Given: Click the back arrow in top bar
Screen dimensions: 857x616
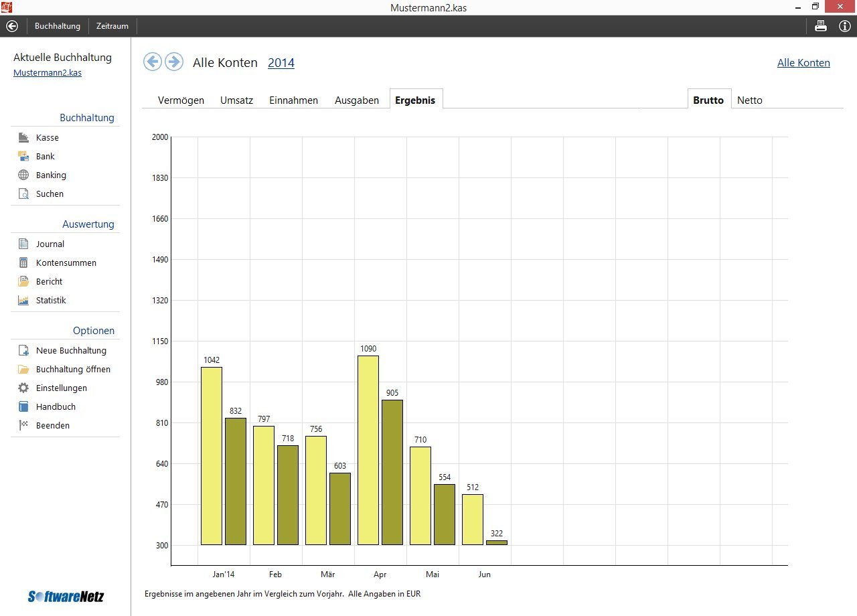Looking at the screenshot, I should pyautogui.click(x=11, y=26).
